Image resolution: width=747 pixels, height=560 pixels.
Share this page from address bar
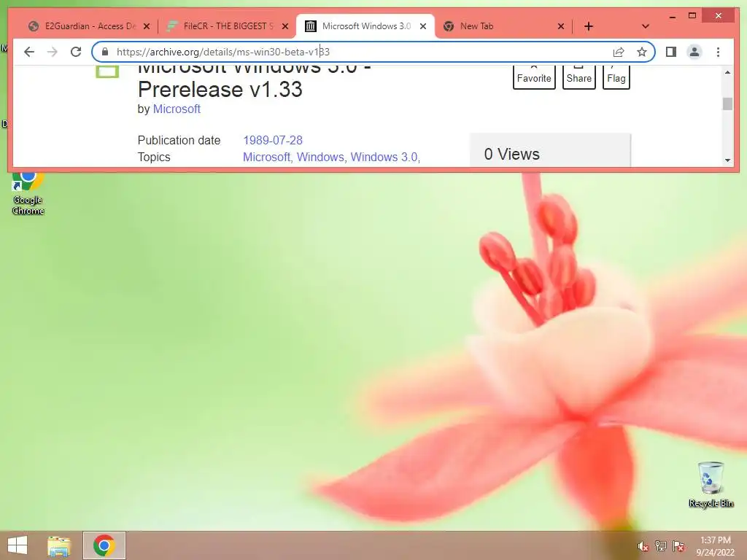619,52
